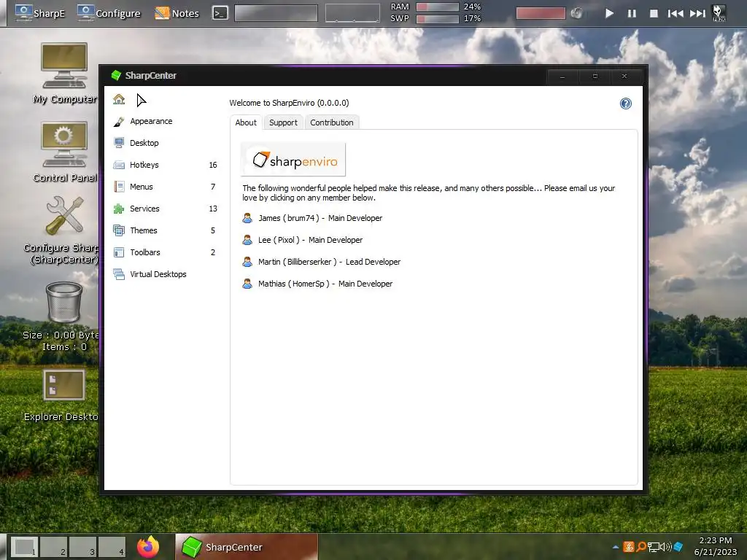Click the command input box beside the terminal icon

pyautogui.click(x=276, y=13)
